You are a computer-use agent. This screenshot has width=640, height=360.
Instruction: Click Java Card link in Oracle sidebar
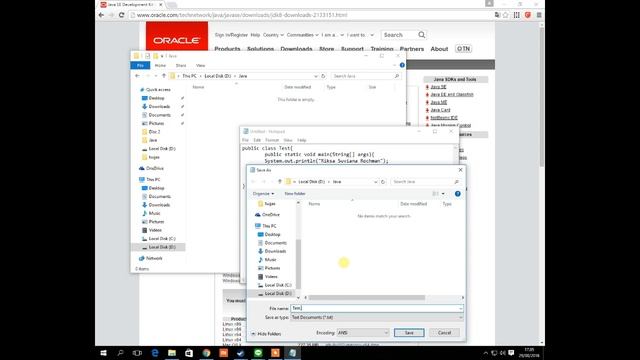(x=440, y=110)
